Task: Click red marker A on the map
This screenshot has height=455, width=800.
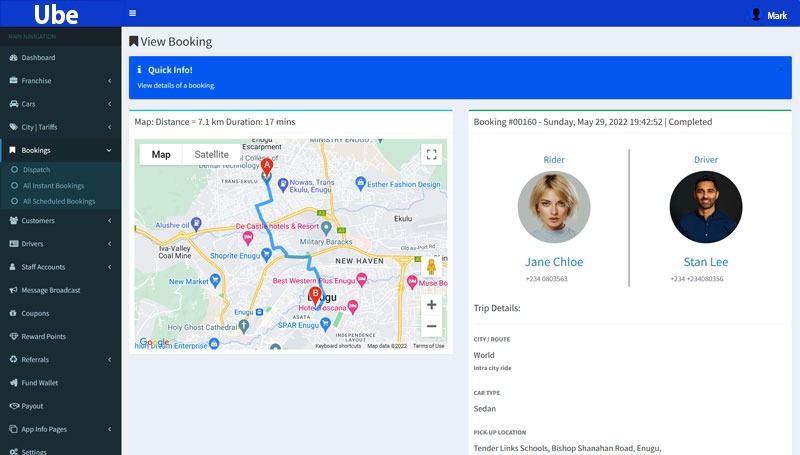Action: [266, 167]
